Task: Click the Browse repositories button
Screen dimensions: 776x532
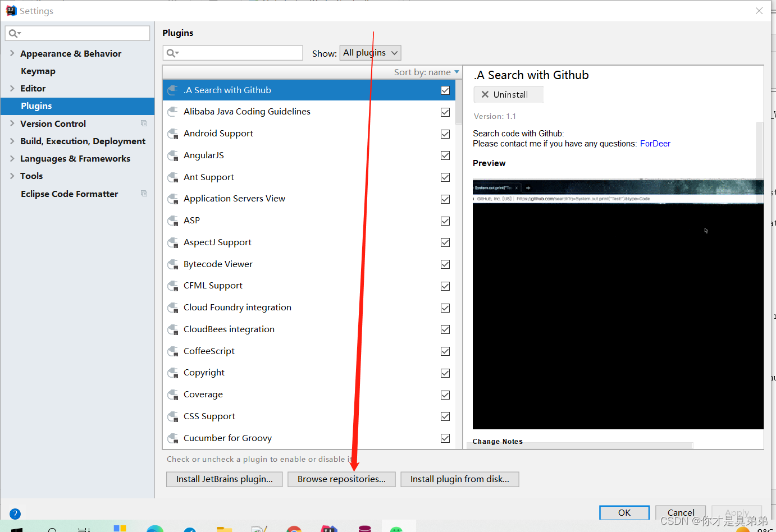Action: pos(341,479)
